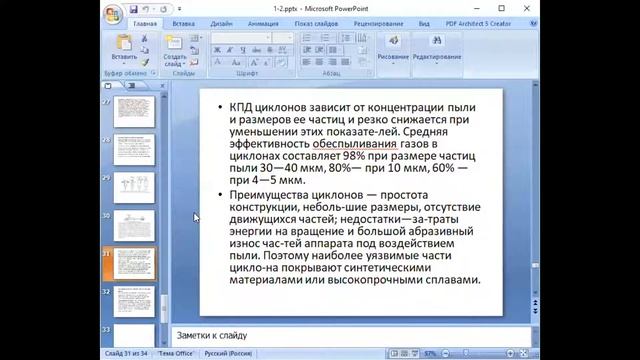Open the round Office button menu
This screenshot has height=360, width=640.
113,15
